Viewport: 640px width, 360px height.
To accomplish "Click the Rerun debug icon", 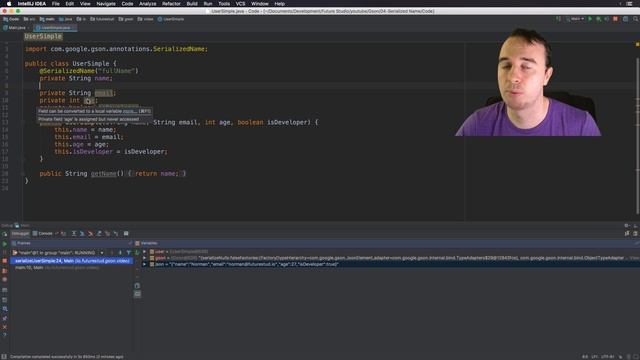I will pos(4,234).
